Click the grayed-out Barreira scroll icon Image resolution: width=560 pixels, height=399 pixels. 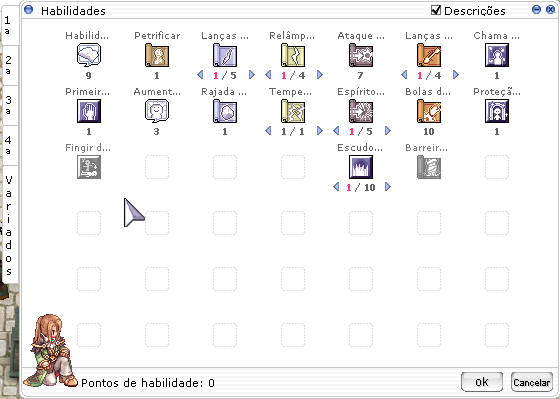429,167
